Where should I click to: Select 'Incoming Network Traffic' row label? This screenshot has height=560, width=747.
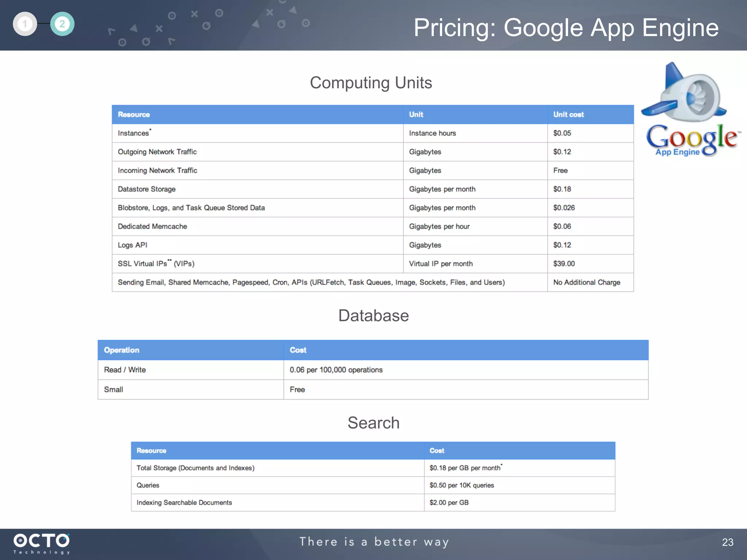click(157, 170)
